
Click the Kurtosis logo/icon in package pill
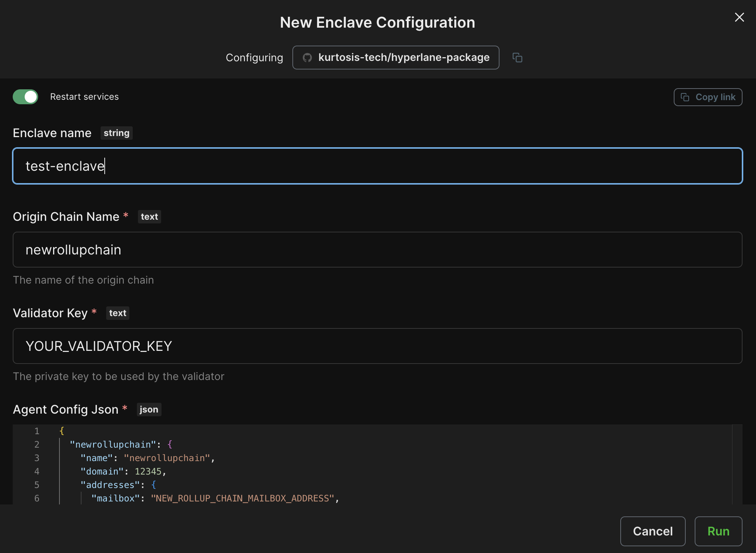click(306, 57)
